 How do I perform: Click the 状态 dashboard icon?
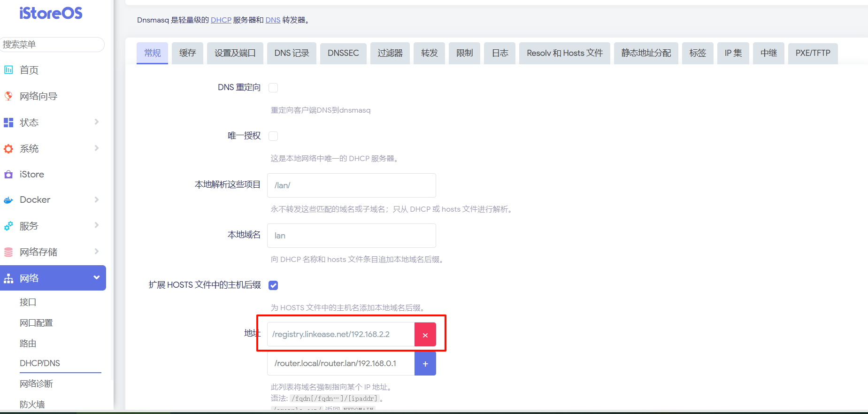click(8, 123)
